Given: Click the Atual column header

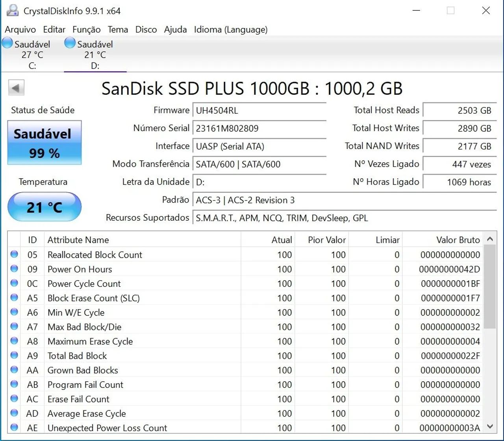Looking at the screenshot, I should pyautogui.click(x=268, y=240).
